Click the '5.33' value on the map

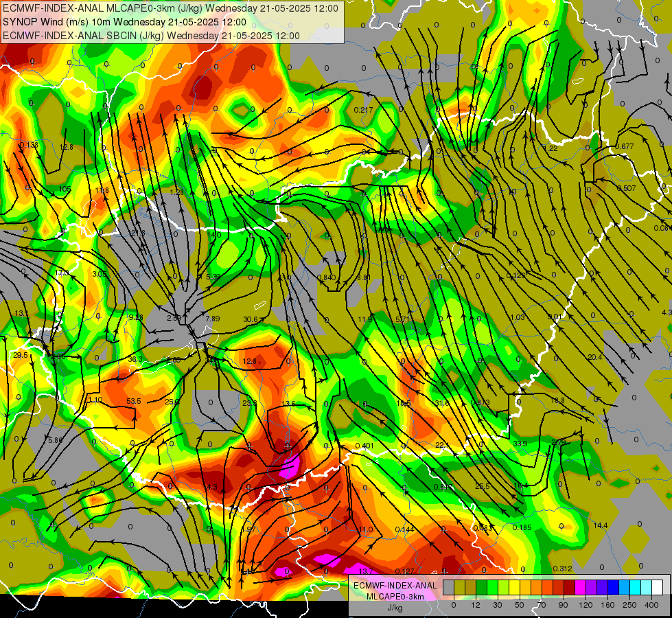click(x=213, y=277)
